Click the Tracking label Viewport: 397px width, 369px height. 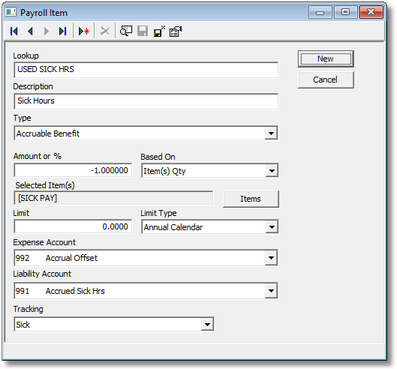click(x=28, y=309)
